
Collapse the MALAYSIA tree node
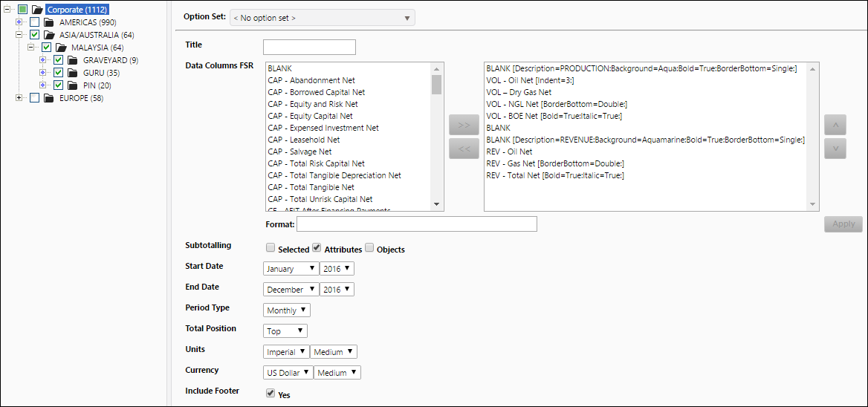tap(31, 48)
